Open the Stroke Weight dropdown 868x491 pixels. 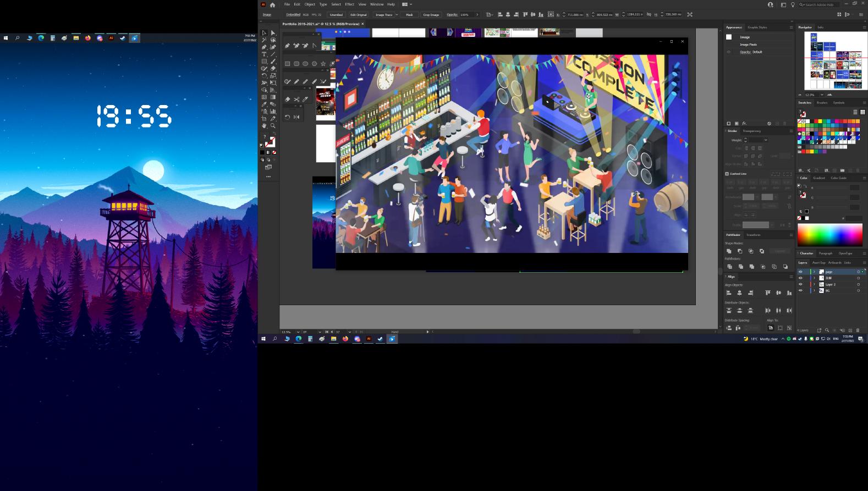click(766, 140)
